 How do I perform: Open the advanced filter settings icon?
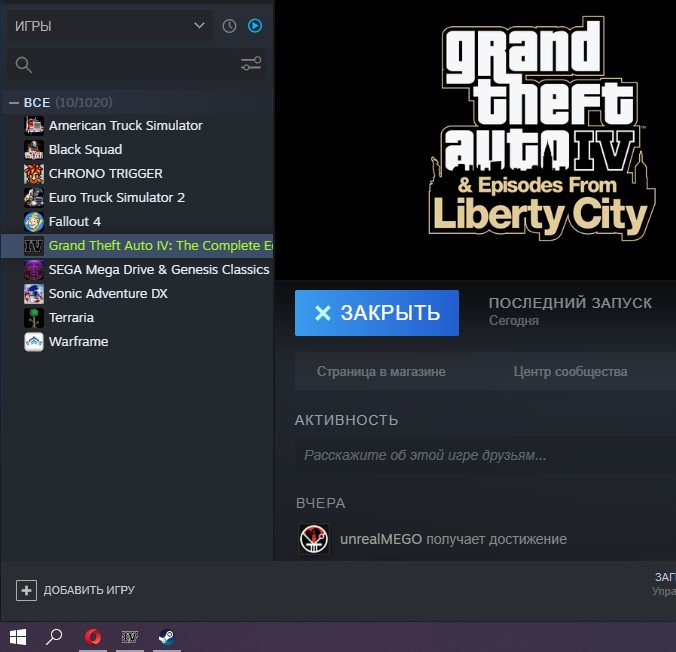[251, 63]
